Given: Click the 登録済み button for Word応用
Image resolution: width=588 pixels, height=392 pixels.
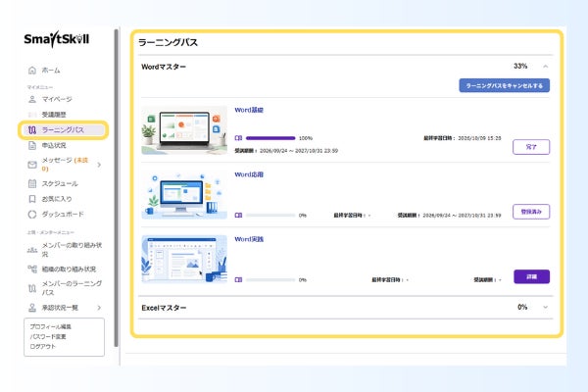Looking at the screenshot, I should tap(531, 212).
